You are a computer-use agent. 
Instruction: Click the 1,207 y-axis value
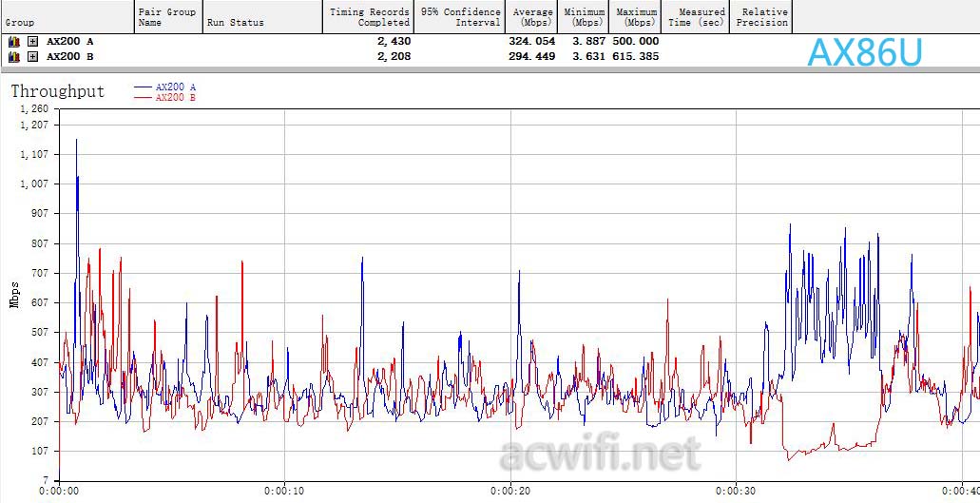click(34, 125)
